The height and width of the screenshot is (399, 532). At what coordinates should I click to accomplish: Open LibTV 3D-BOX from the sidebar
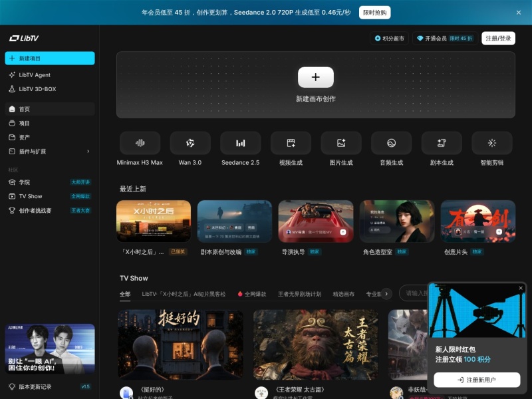(49, 89)
